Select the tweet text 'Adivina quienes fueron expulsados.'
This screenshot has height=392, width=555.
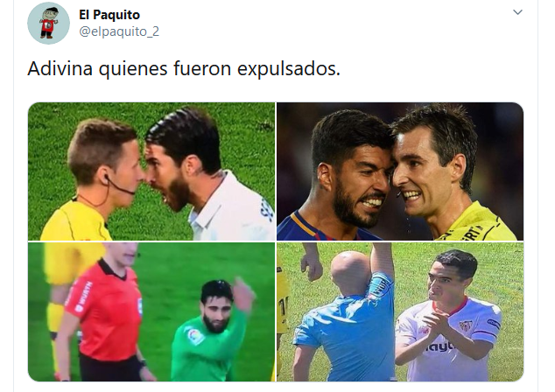tap(184, 68)
